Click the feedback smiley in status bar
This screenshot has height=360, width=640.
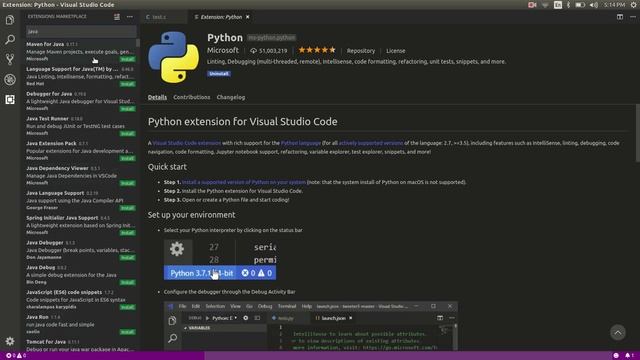(616, 356)
